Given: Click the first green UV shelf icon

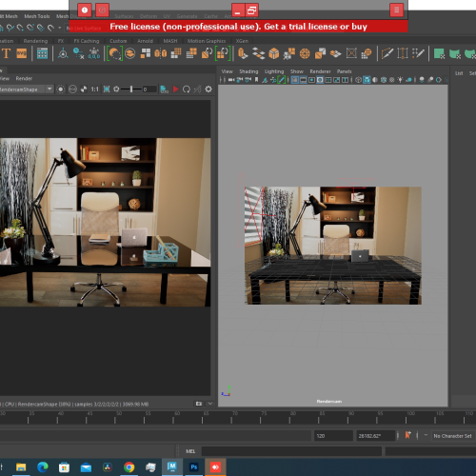Looking at the screenshot, I should coord(439,53).
